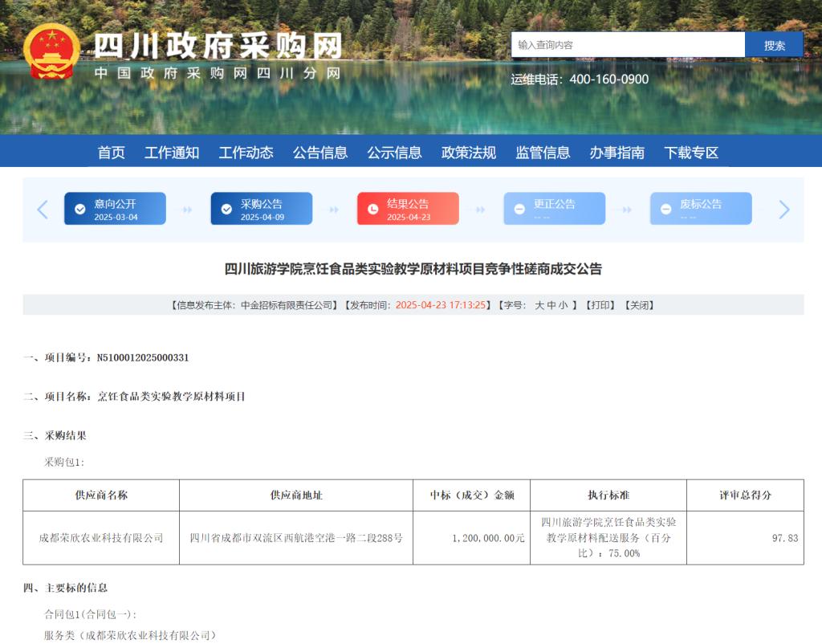Open the 公告信息 menu item
This screenshot has height=644, width=822.
tap(320, 153)
